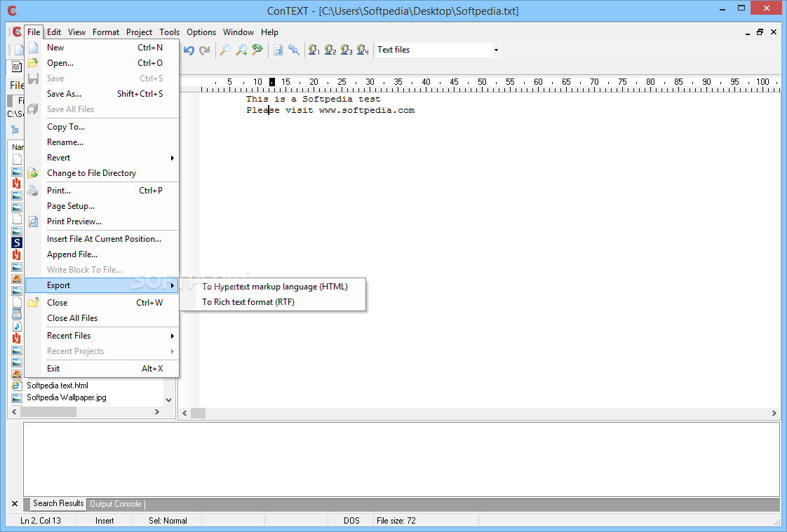This screenshot has width=787, height=532.
Task: Run user command 1 icon
Action: pos(314,50)
